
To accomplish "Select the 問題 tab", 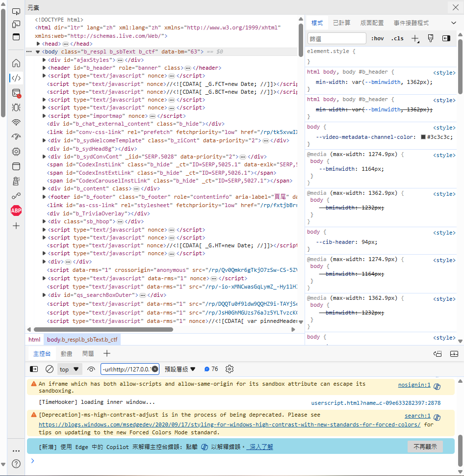I will point(88,354).
